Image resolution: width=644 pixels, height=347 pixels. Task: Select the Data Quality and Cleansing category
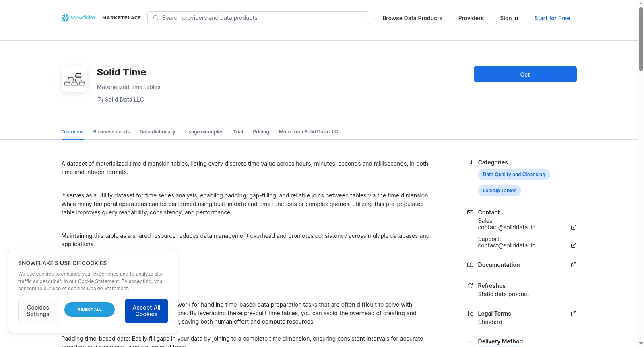coord(514,175)
